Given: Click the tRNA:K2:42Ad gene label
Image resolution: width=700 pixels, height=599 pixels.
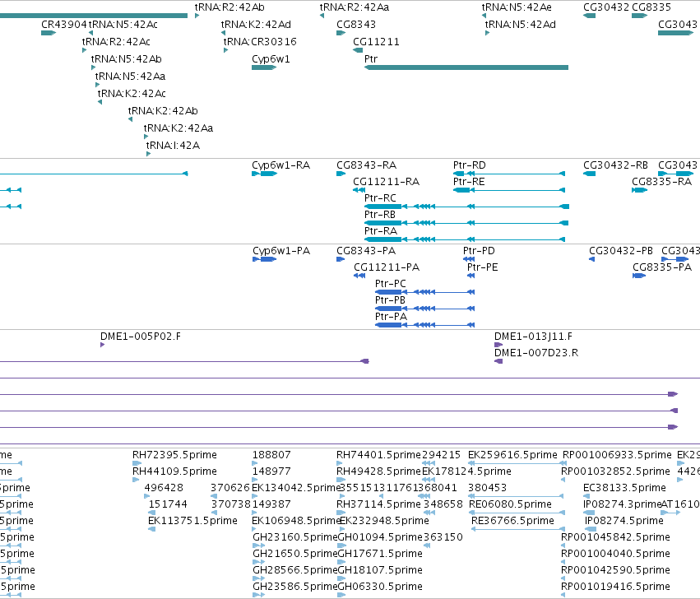Looking at the screenshot, I should tap(257, 25).
